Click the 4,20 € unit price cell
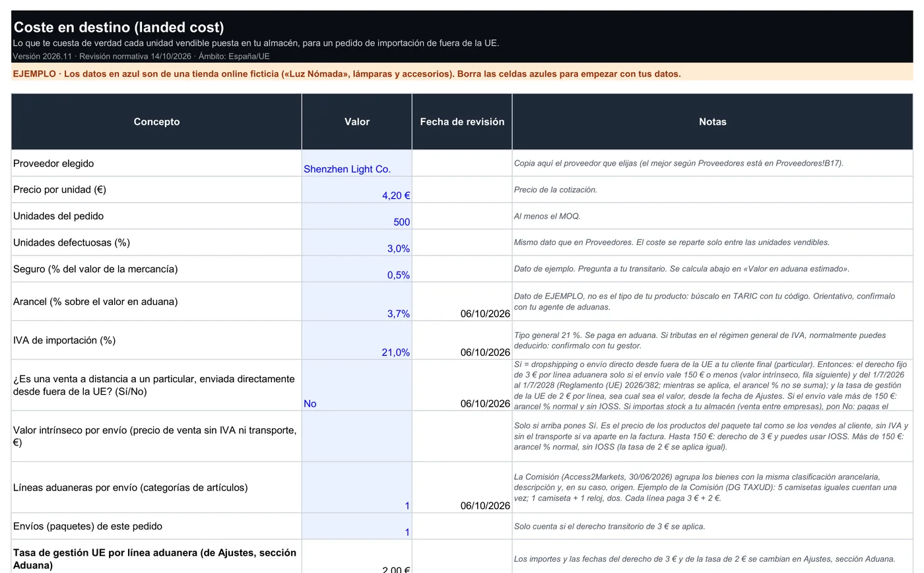924x573 pixels. point(357,189)
